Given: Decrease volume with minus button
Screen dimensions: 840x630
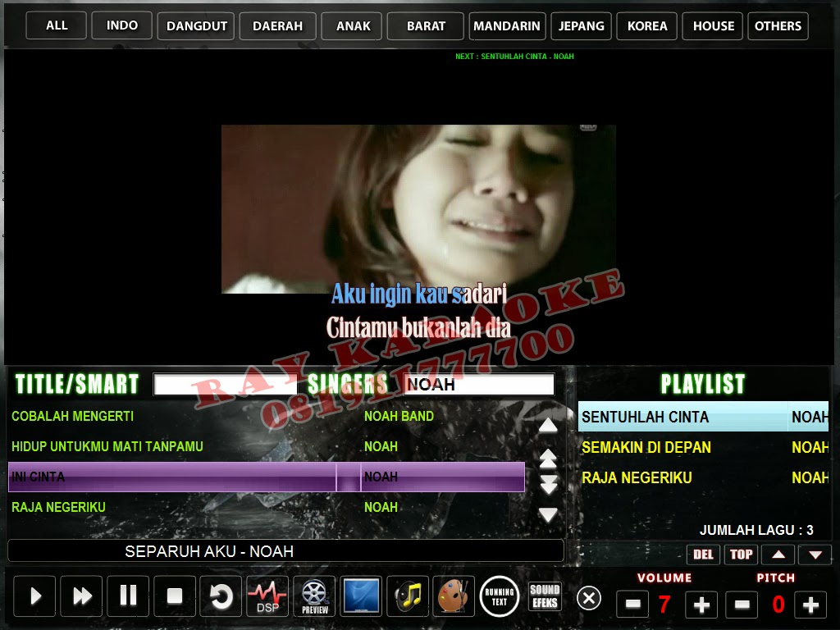Looking at the screenshot, I should [x=632, y=605].
